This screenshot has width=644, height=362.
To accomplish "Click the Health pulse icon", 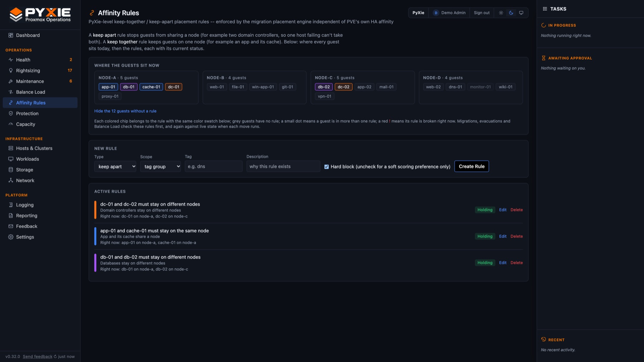I will (x=11, y=60).
